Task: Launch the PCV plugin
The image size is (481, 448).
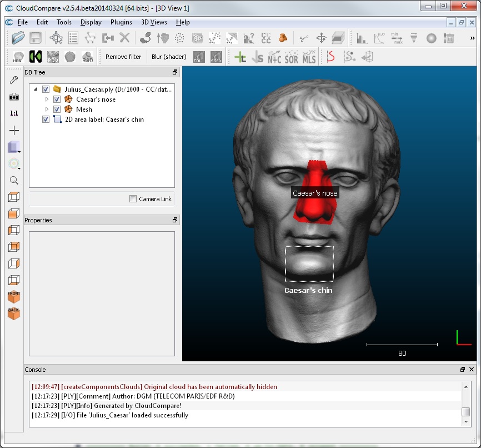Action: coord(53,56)
